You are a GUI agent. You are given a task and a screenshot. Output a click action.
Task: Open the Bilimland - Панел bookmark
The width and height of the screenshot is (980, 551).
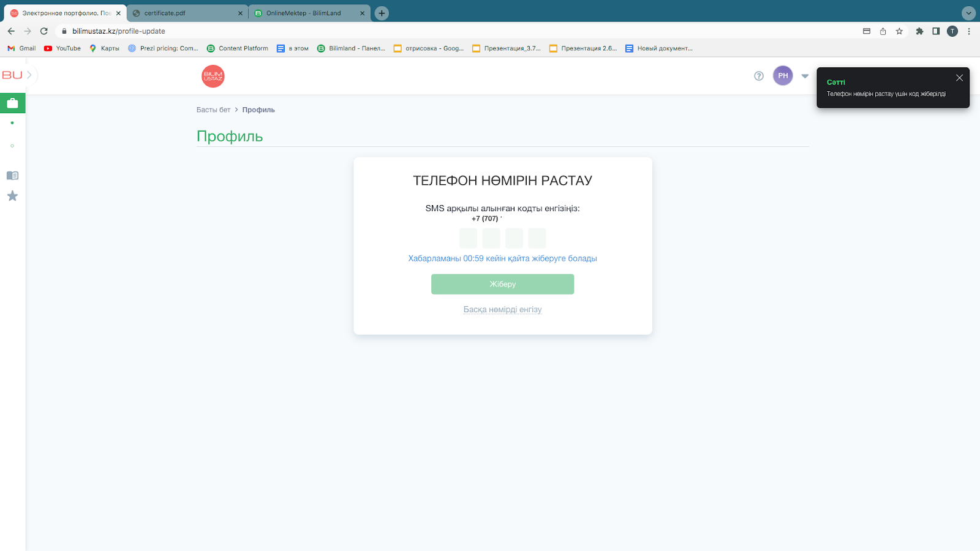click(x=351, y=48)
